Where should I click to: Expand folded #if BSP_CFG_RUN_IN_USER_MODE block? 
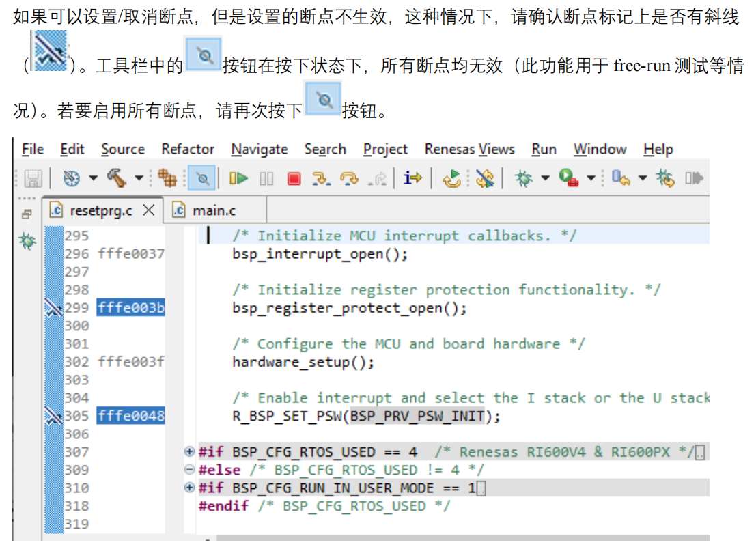189,488
